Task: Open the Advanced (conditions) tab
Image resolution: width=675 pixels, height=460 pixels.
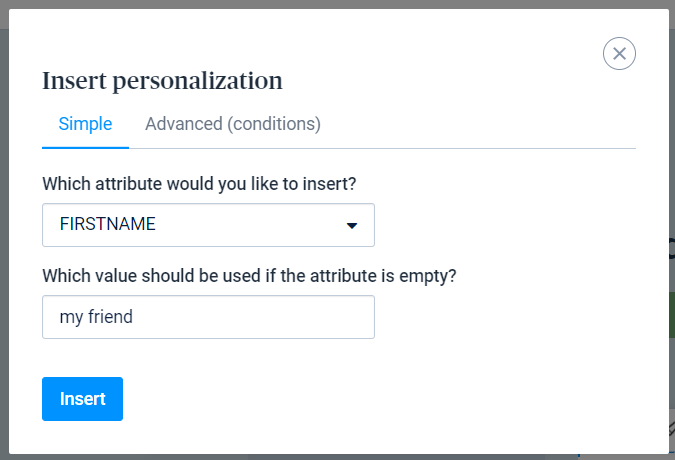Action: tap(233, 124)
